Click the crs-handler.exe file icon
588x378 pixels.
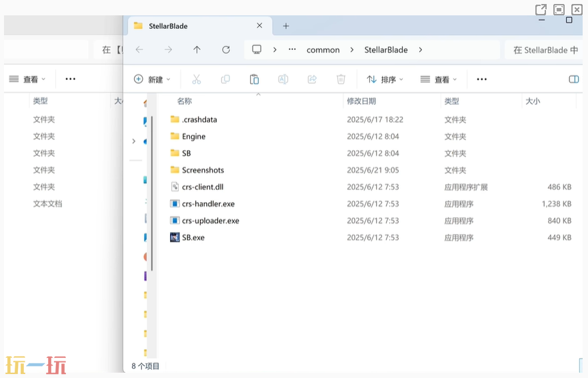tap(175, 203)
